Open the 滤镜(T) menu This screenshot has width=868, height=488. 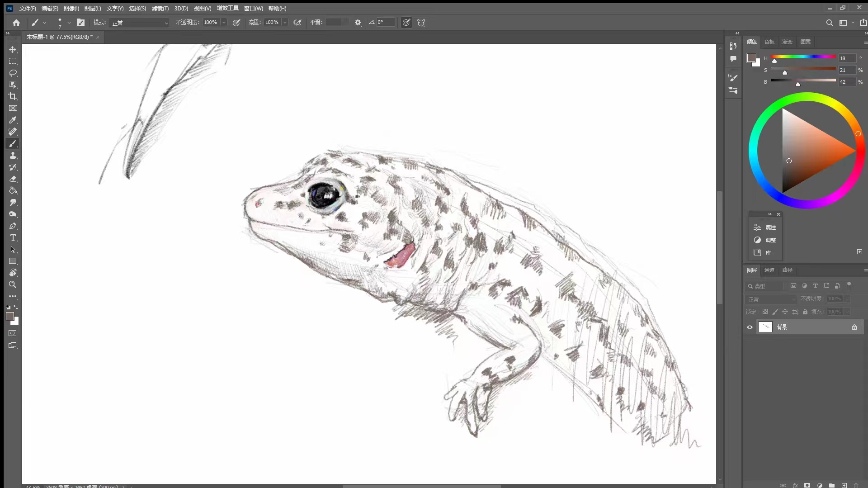[160, 9]
